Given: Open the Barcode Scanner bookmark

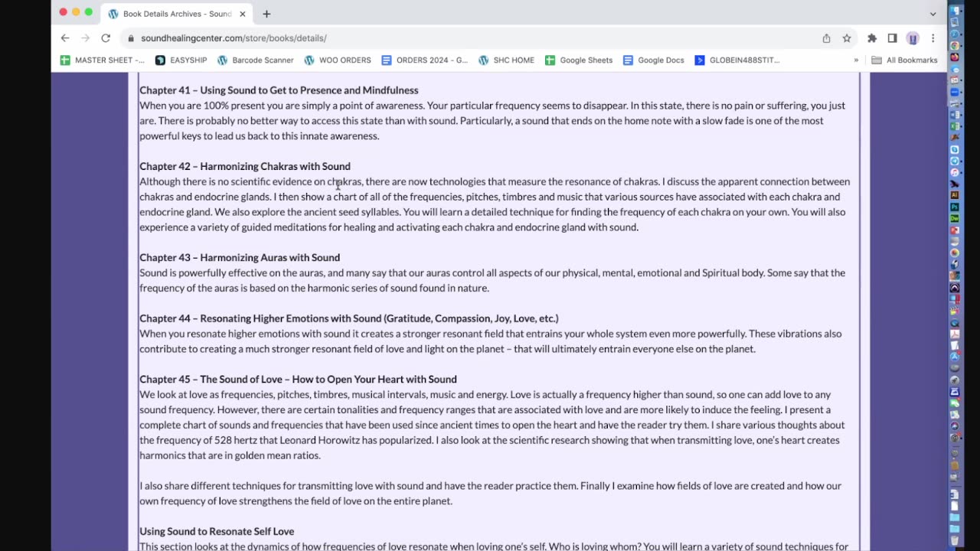Looking at the screenshot, I should tap(256, 60).
